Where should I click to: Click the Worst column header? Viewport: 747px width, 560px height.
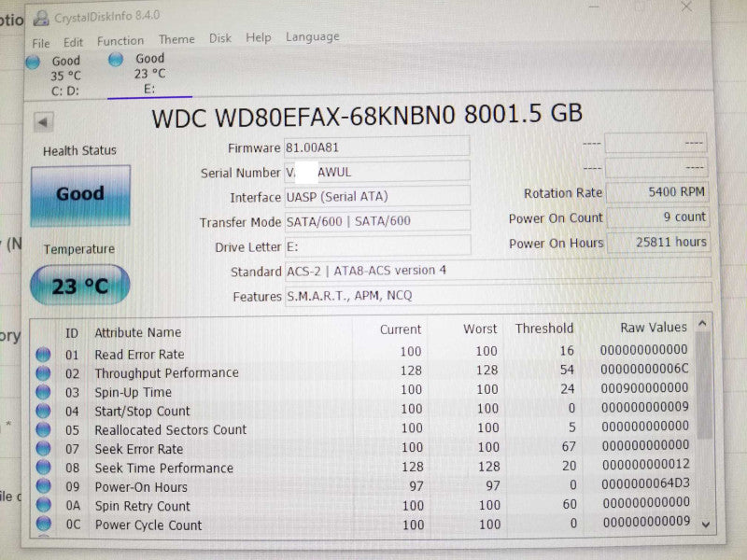pyautogui.click(x=480, y=329)
